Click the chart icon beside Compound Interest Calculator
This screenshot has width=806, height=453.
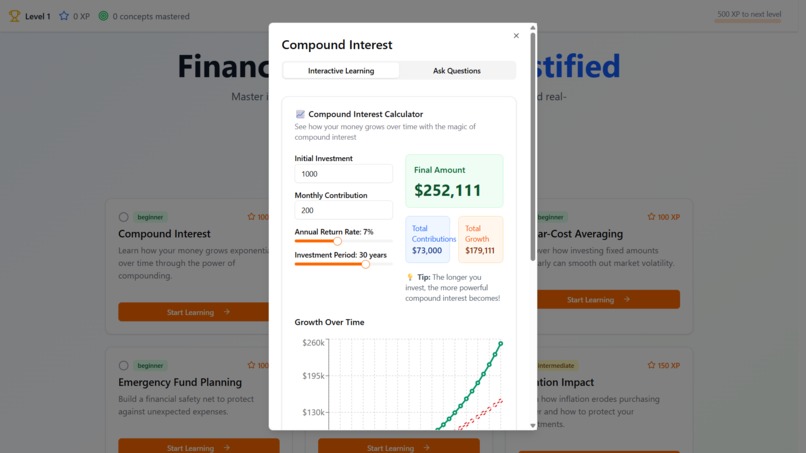[x=300, y=114]
